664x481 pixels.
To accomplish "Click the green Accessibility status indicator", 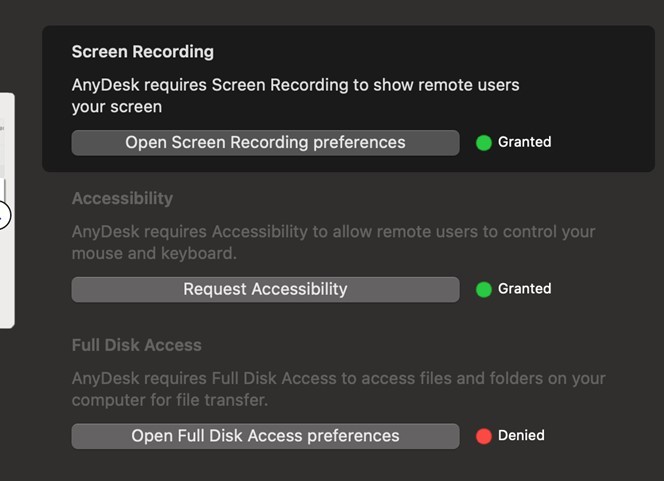I will click(x=484, y=290).
